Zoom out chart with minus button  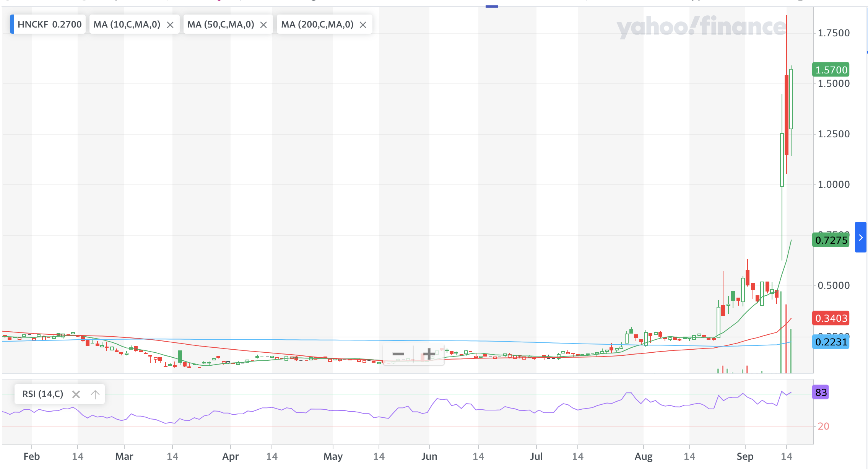(398, 354)
